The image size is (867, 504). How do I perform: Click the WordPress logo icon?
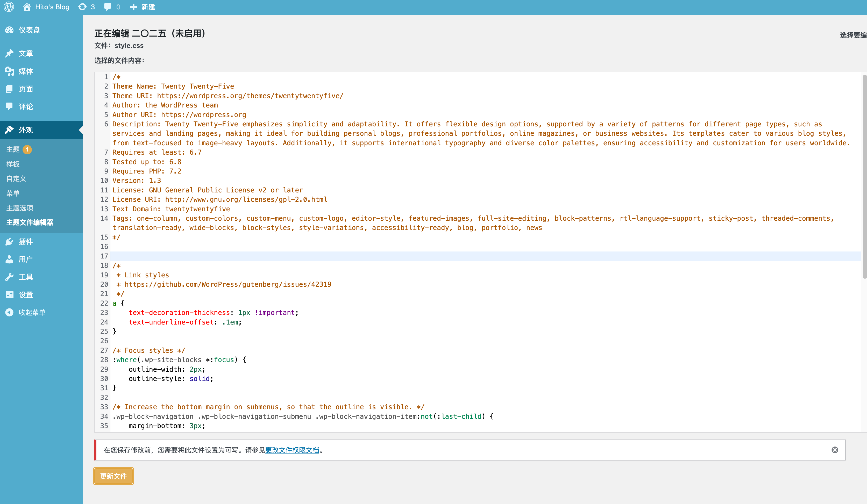(x=9, y=7)
